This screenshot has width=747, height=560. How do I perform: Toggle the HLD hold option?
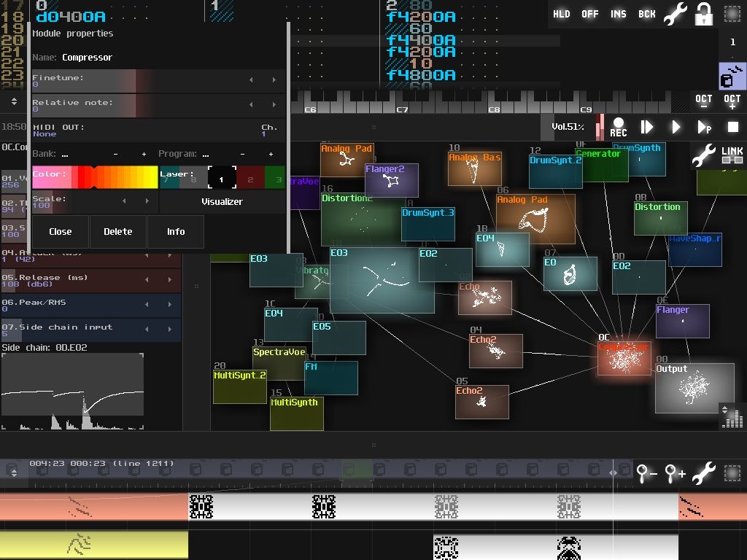coord(562,14)
